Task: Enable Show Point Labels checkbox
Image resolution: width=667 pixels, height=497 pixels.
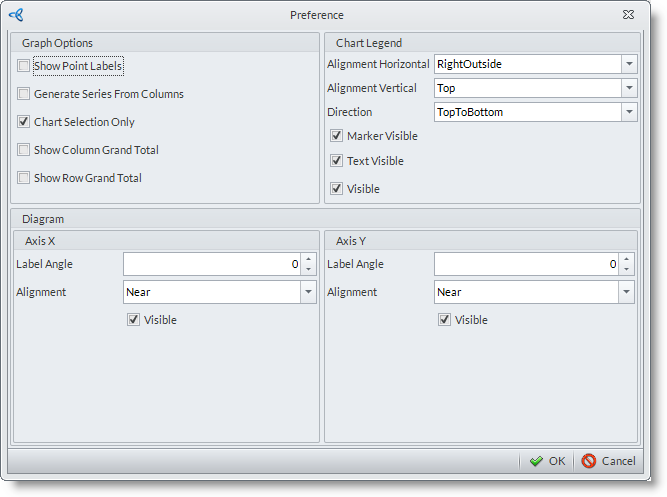Action: [x=24, y=66]
